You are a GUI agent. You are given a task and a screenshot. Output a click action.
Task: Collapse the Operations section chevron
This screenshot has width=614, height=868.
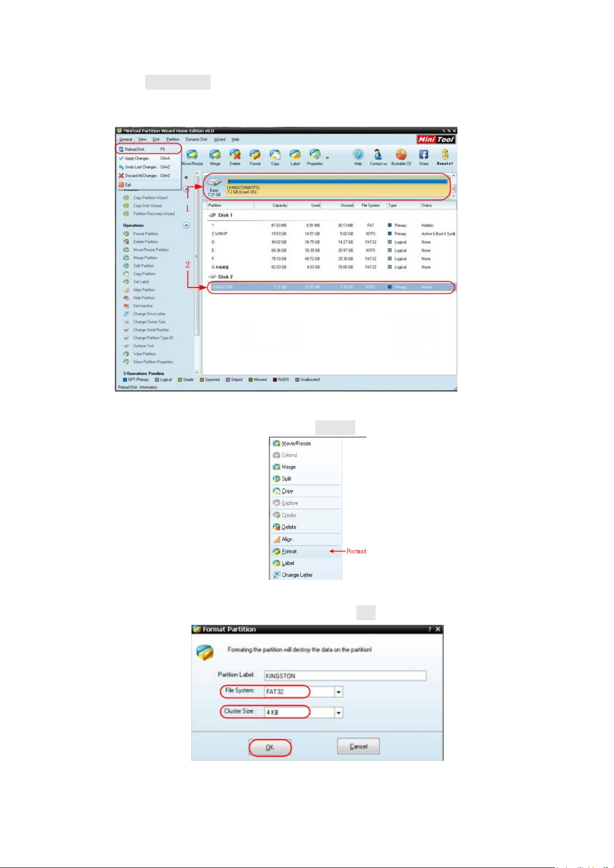point(186,226)
